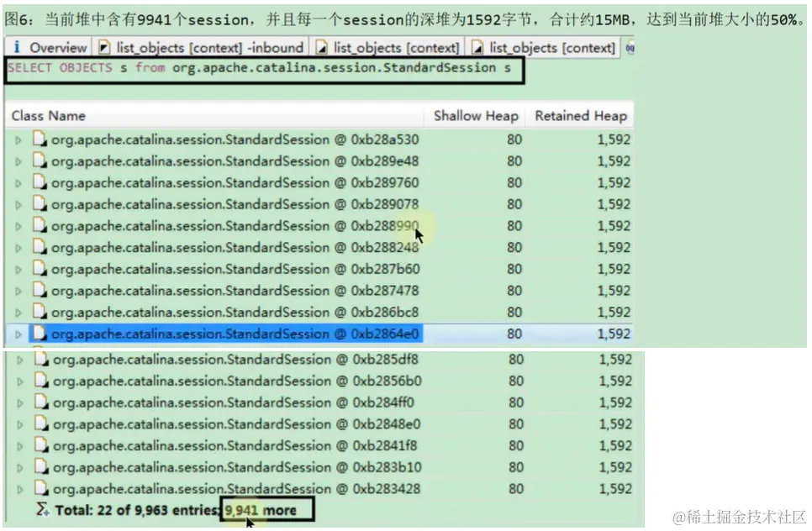Sort by the Retained Heap column header
Screen dimensions: 812x531
pos(581,116)
